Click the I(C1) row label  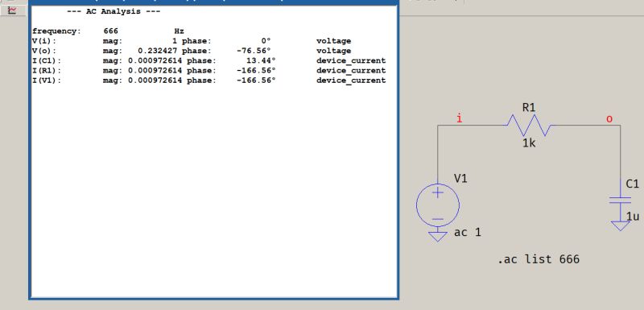tap(47, 60)
